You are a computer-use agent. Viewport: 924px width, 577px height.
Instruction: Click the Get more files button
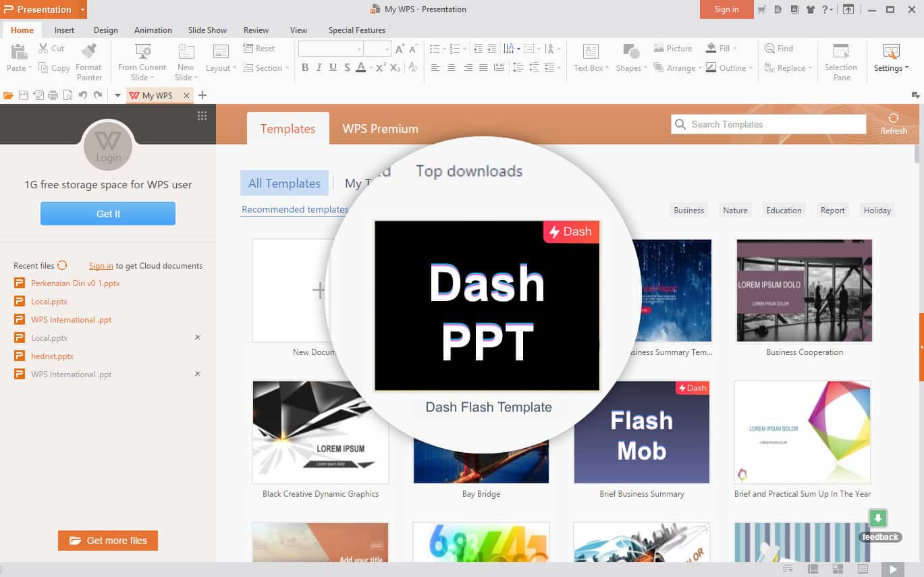click(108, 541)
